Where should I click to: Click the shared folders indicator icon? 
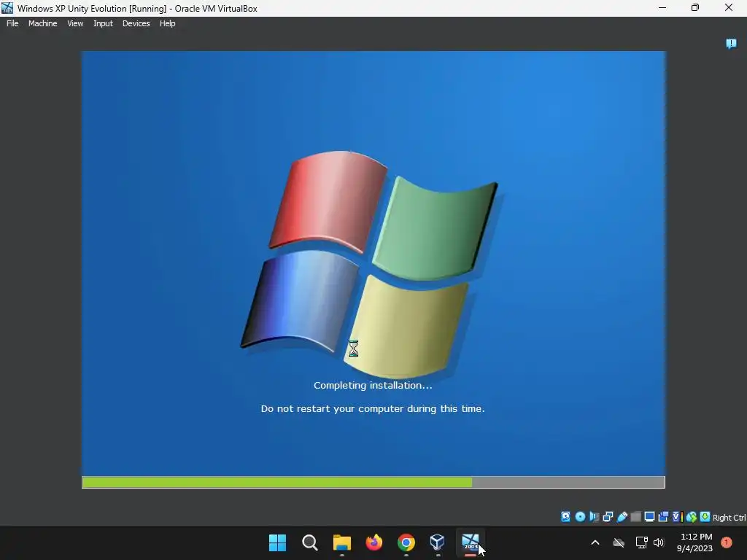(635, 517)
